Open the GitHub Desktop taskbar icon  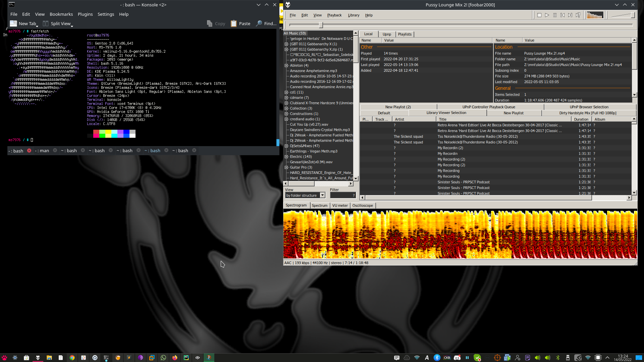click(x=95, y=358)
